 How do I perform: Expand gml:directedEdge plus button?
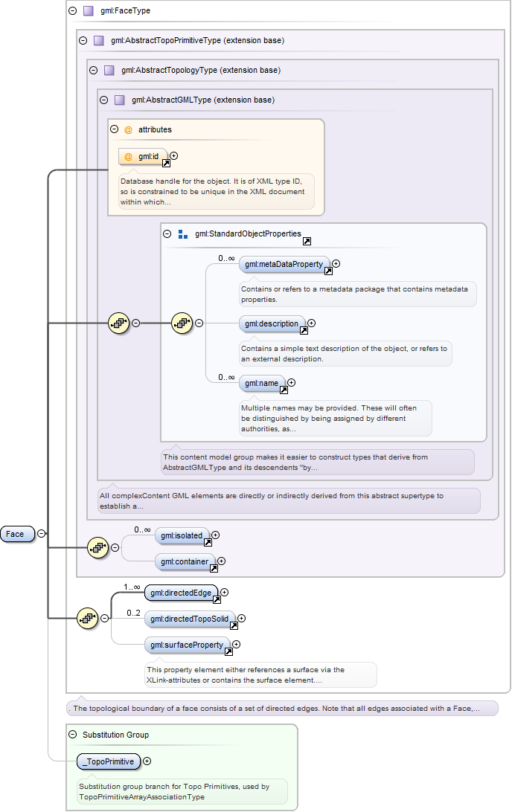(x=225, y=593)
